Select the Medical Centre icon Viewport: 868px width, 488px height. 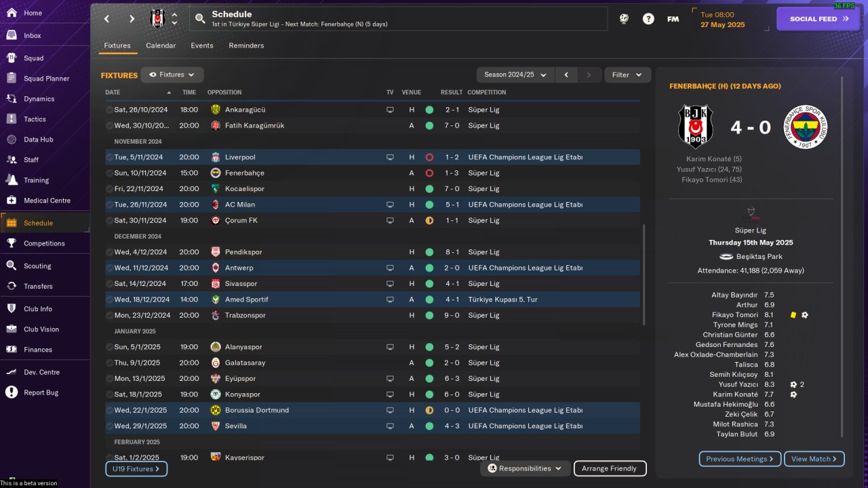point(12,201)
